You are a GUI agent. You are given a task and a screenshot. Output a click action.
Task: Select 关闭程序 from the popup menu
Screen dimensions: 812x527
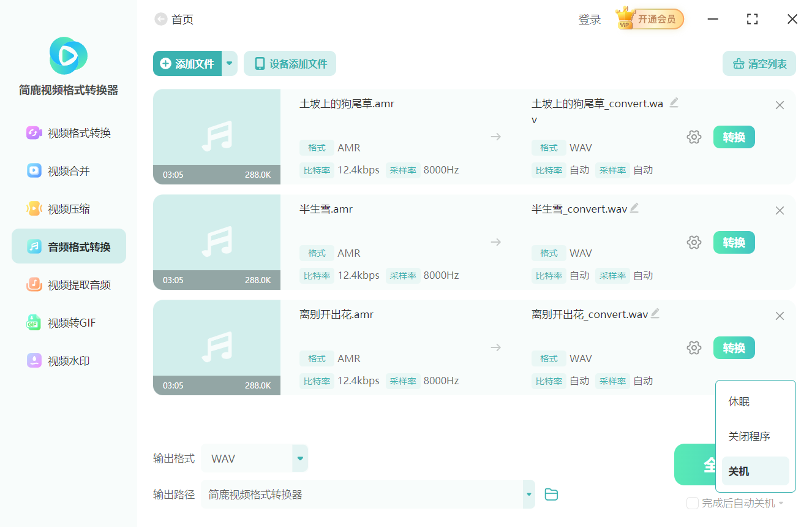pos(756,437)
